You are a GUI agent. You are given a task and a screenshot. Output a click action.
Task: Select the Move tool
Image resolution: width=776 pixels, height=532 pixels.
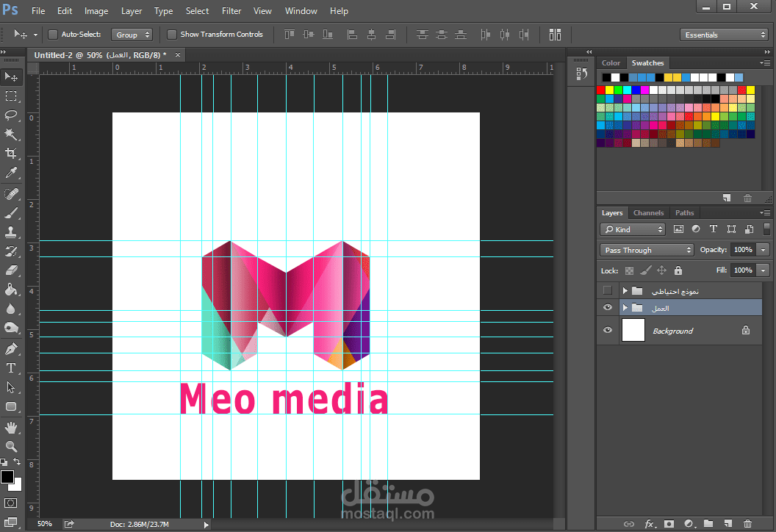(11, 76)
